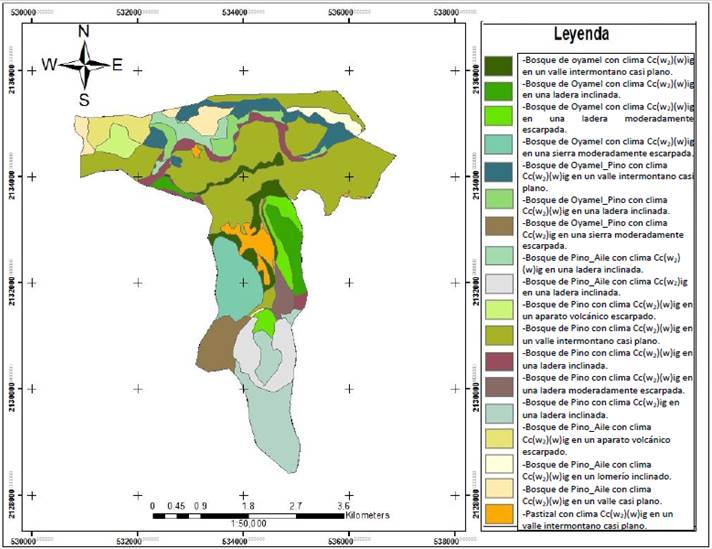This screenshot has width=712, height=549.
Task: Click the light gray Pino_Aile legend swatch
Action: [x=499, y=282]
